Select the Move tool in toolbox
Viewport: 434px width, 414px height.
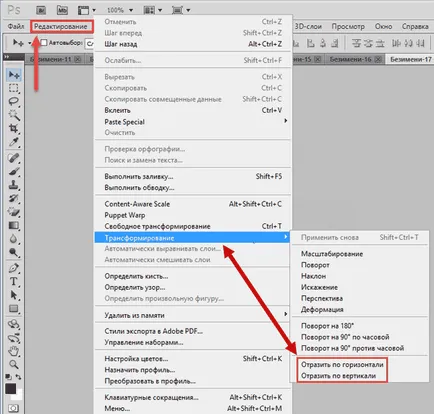pos(14,75)
